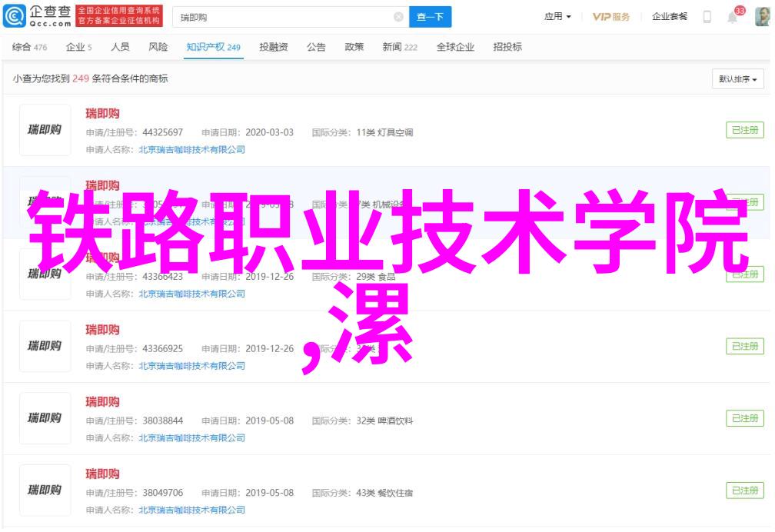
Task: Switch to the 政策 tab
Action: tap(354, 47)
